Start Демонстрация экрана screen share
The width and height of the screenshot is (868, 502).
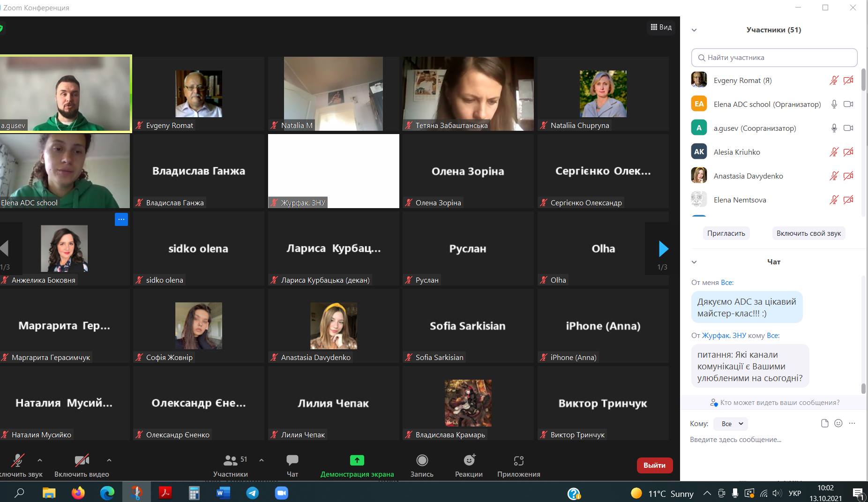click(x=357, y=461)
